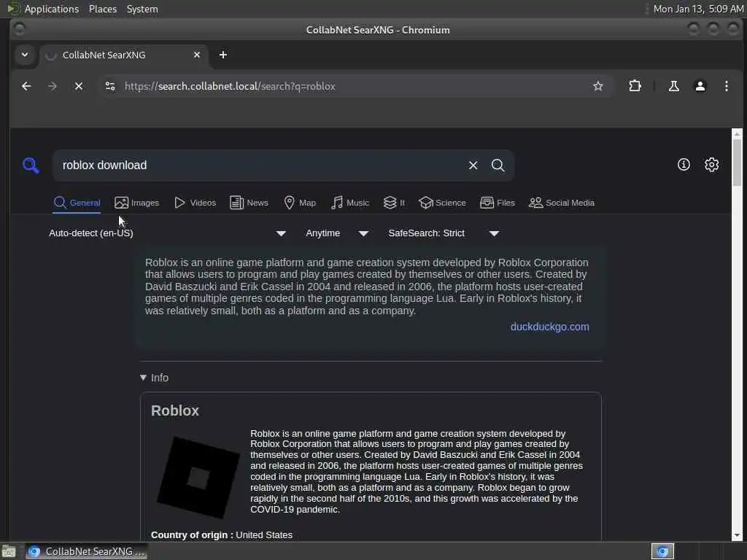Open Chrome Labs flask icon
Viewport: 747px width, 560px height.
[673, 86]
